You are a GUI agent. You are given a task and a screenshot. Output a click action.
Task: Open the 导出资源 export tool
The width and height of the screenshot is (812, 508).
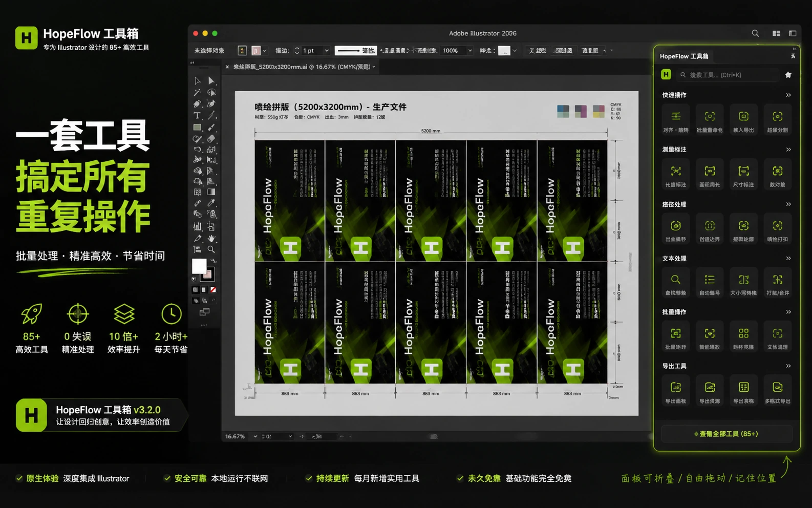pyautogui.click(x=710, y=391)
